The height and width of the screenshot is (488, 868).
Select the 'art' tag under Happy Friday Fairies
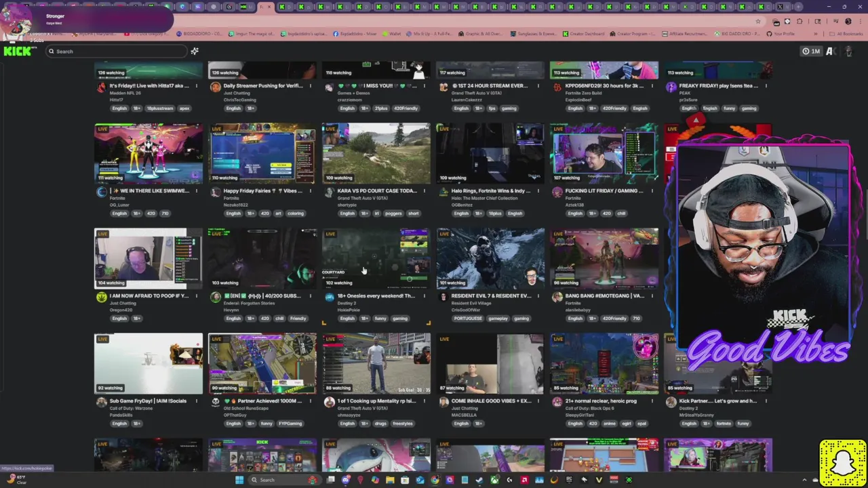278,213
